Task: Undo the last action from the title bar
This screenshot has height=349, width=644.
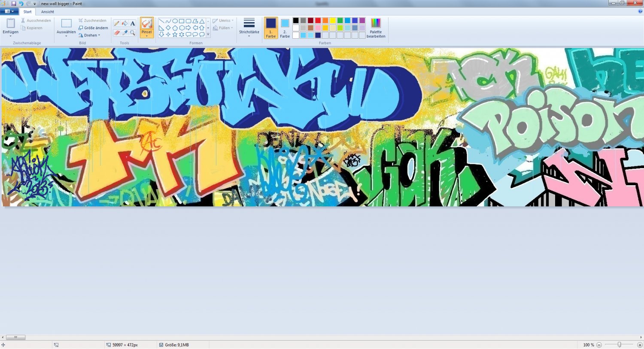Action: 21,3
